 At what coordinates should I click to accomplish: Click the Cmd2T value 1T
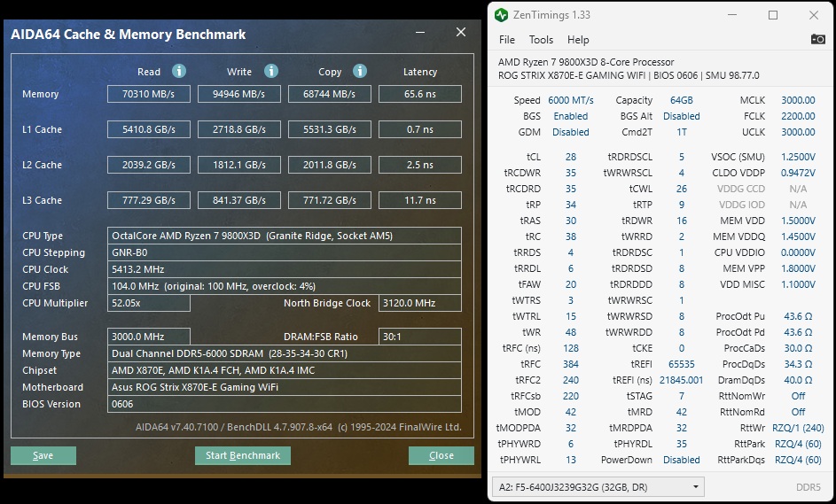[x=682, y=132]
